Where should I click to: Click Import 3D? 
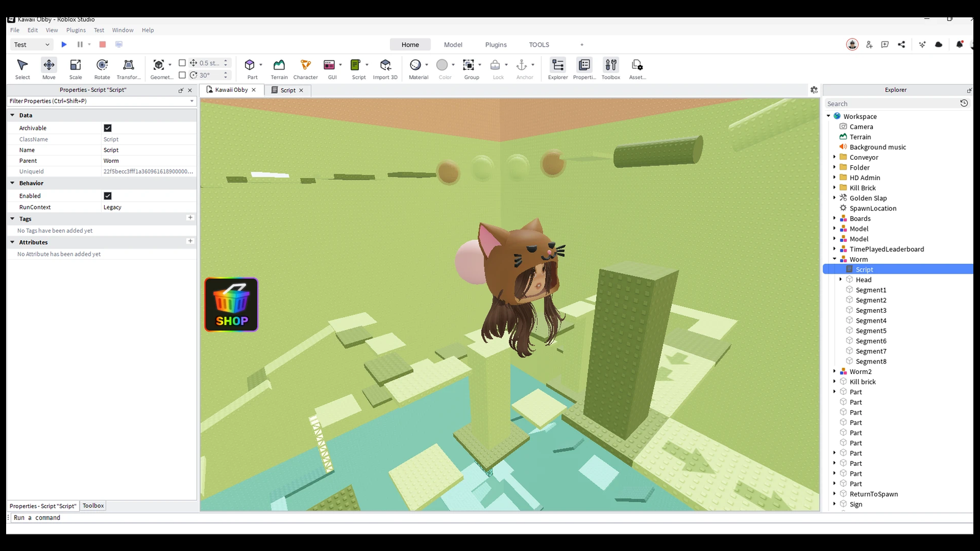point(385,68)
